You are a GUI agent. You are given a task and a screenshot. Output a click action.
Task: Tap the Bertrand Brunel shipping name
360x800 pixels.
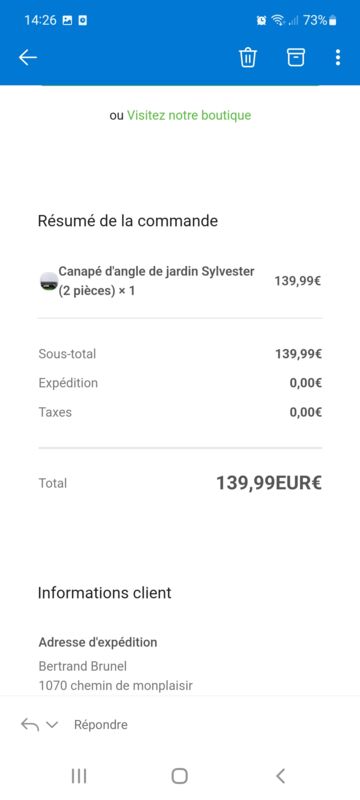click(x=83, y=666)
